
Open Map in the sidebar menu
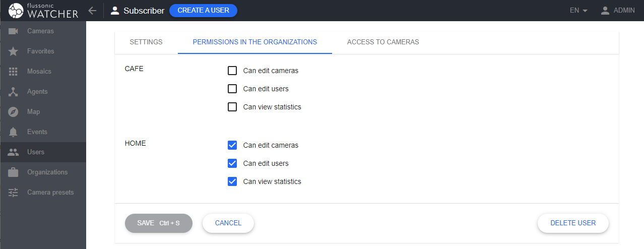click(43, 112)
